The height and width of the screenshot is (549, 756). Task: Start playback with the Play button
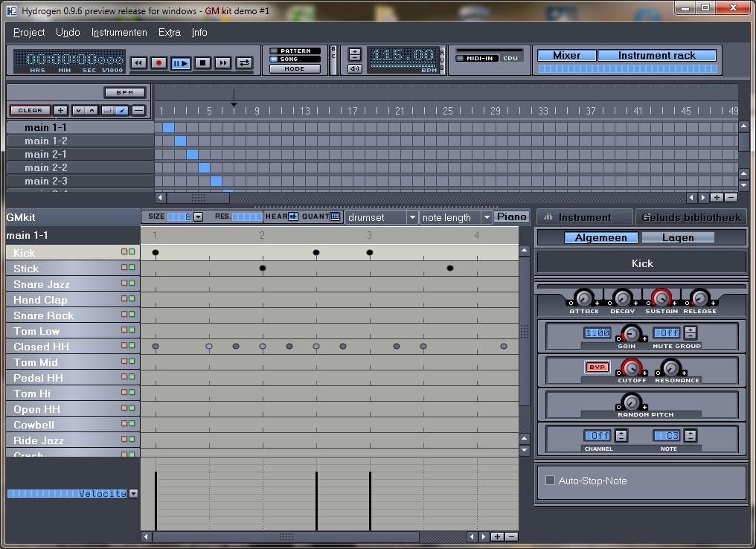181,62
